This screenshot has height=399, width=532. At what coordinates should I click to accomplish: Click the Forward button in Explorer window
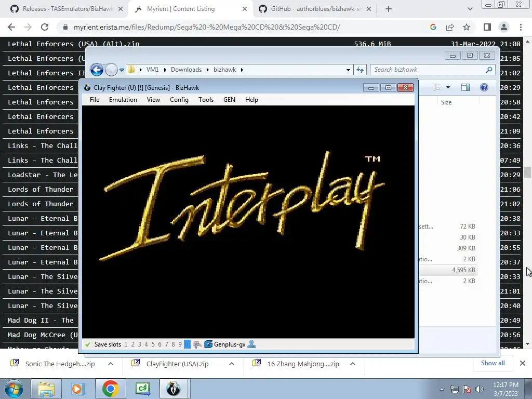pos(111,70)
